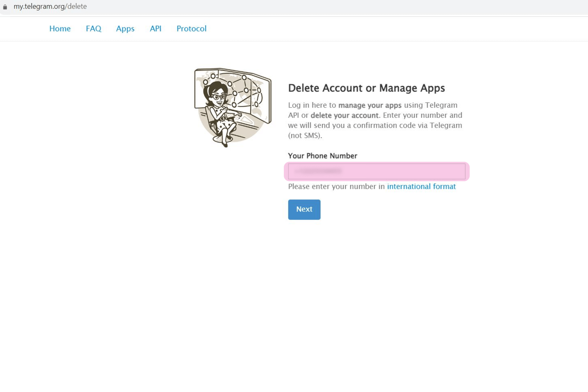Click 'Please enter your number in' hint
The image size is (588, 392).
(x=336, y=187)
